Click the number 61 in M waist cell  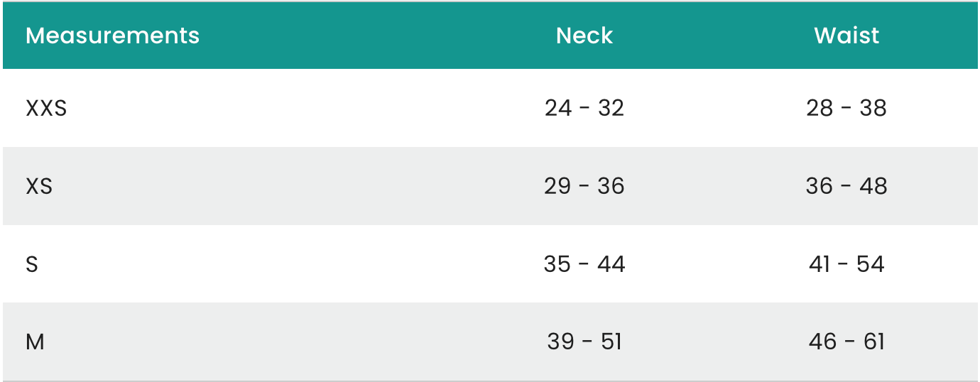pyautogui.click(x=874, y=342)
